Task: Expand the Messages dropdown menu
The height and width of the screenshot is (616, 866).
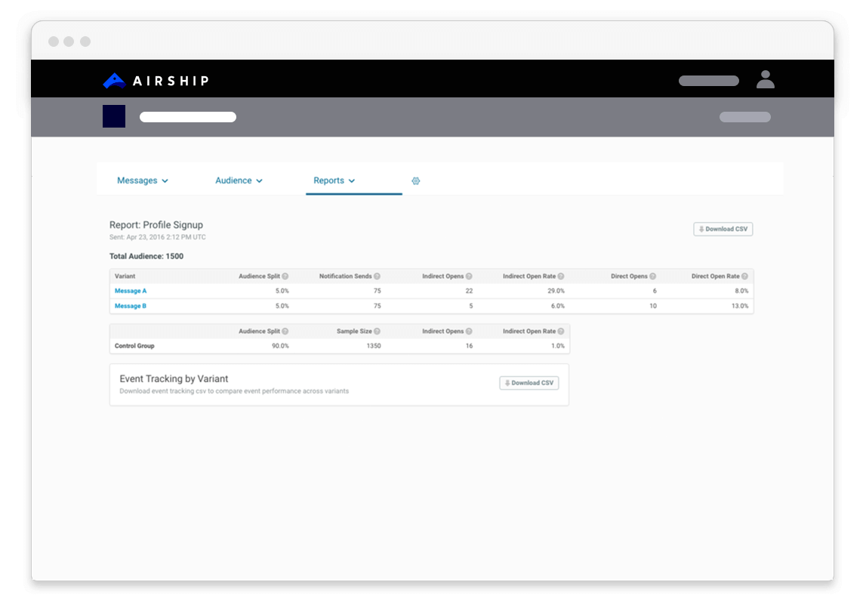Action: pos(142,181)
